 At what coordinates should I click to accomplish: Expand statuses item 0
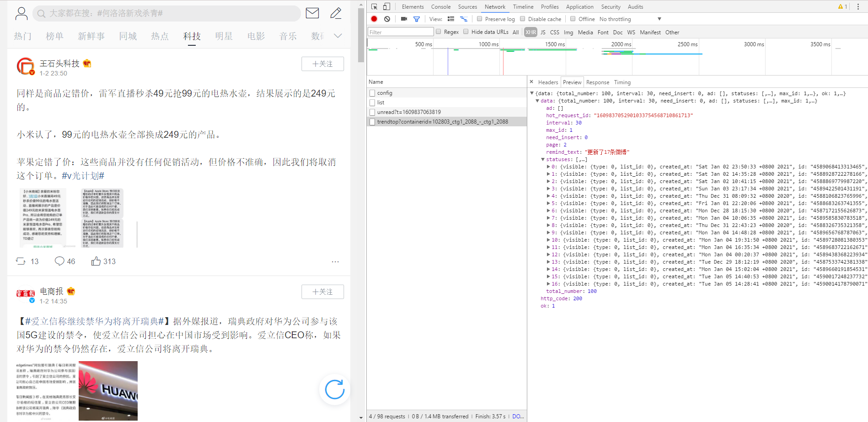click(x=548, y=167)
